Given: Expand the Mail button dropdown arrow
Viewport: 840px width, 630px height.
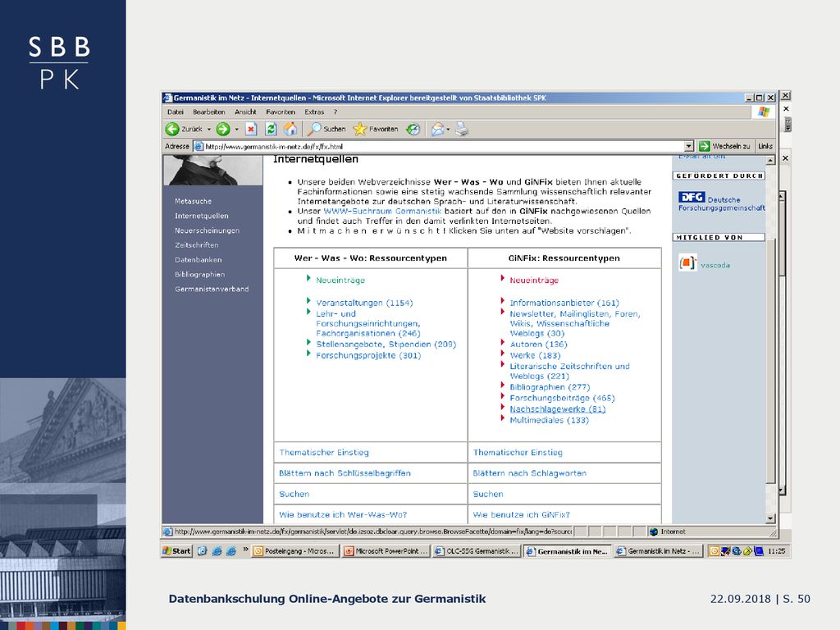Looking at the screenshot, I should tap(449, 129).
